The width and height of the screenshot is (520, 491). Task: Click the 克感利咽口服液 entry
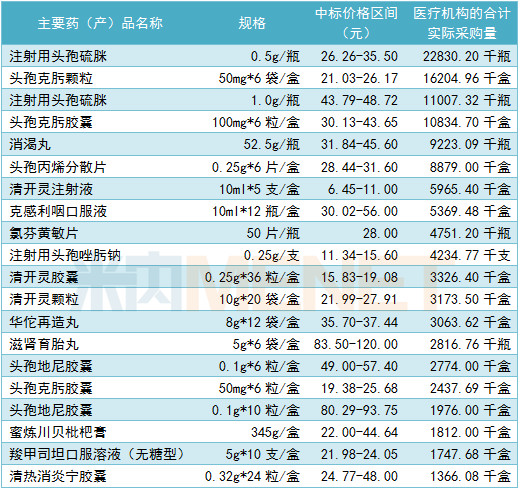click(x=58, y=211)
